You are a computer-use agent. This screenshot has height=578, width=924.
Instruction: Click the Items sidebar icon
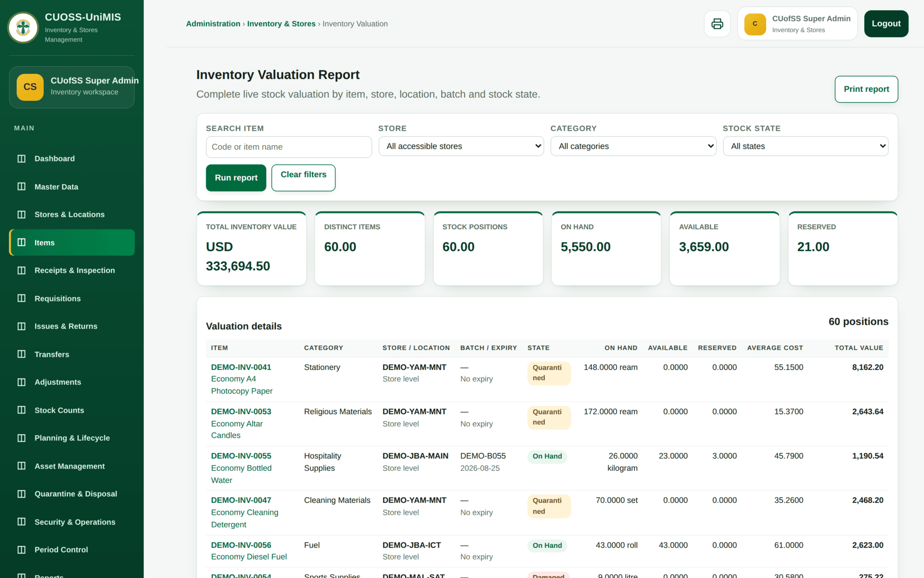[x=21, y=242]
